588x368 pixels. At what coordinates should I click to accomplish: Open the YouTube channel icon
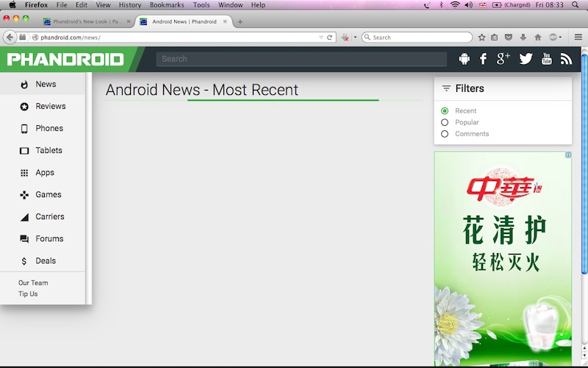coord(546,59)
